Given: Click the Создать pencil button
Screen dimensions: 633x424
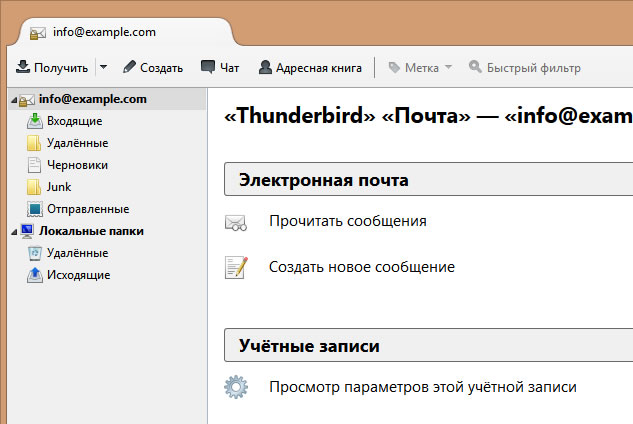Looking at the screenshot, I should coord(153,68).
